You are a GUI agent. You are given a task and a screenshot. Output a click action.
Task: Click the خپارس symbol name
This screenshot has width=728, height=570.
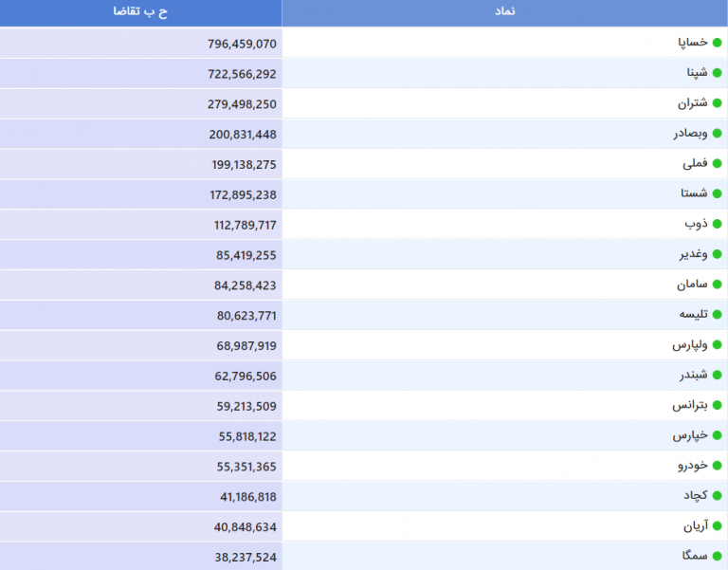(691, 435)
